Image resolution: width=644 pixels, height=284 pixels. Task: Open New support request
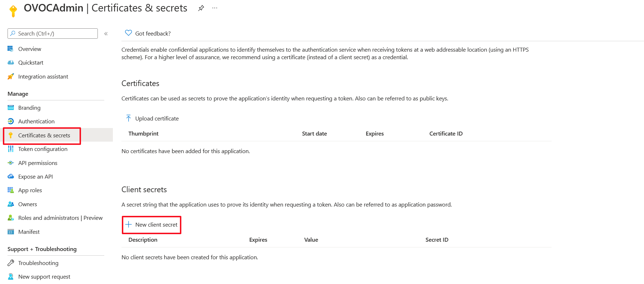tap(44, 277)
